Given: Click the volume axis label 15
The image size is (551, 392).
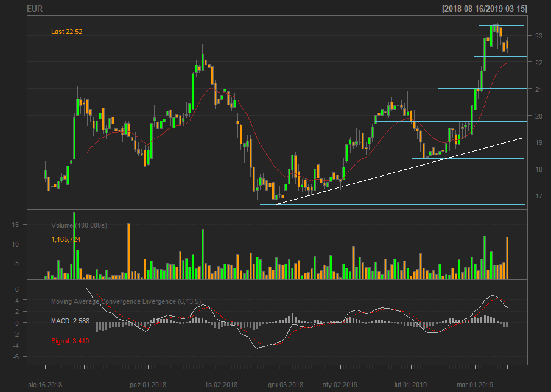Looking at the screenshot, I should [x=15, y=225].
